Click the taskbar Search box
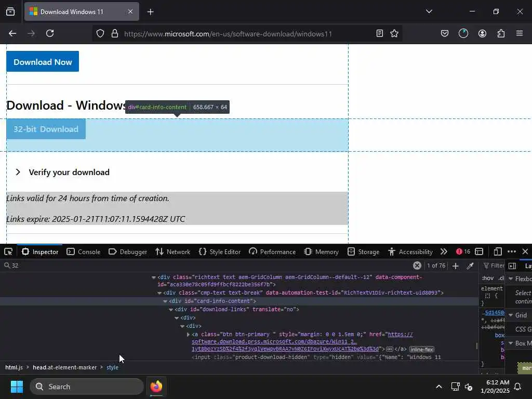The image size is (532, 399). [x=87, y=387]
